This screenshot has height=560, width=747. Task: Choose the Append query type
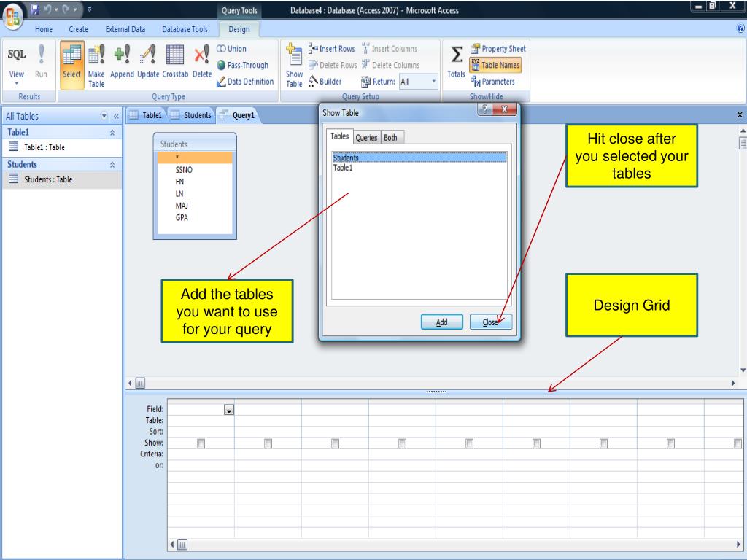coord(122,61)
